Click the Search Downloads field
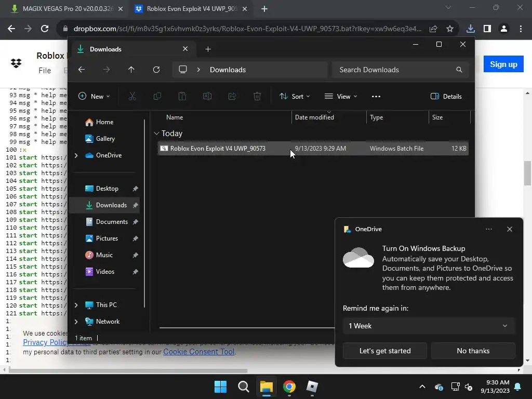 click(x=401, y=70)
